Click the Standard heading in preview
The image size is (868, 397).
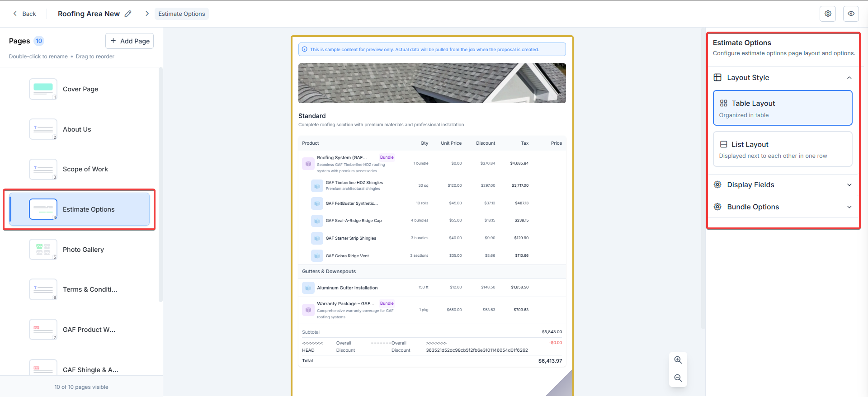click(x=312, y=116)
